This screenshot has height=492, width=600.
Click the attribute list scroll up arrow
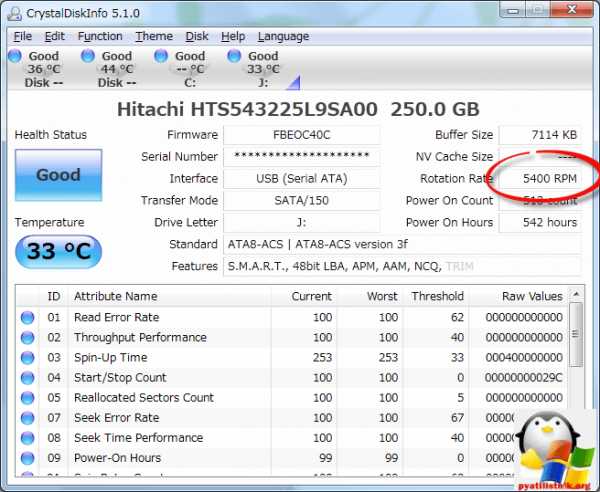pyautogui.click(x=576, y=294)
